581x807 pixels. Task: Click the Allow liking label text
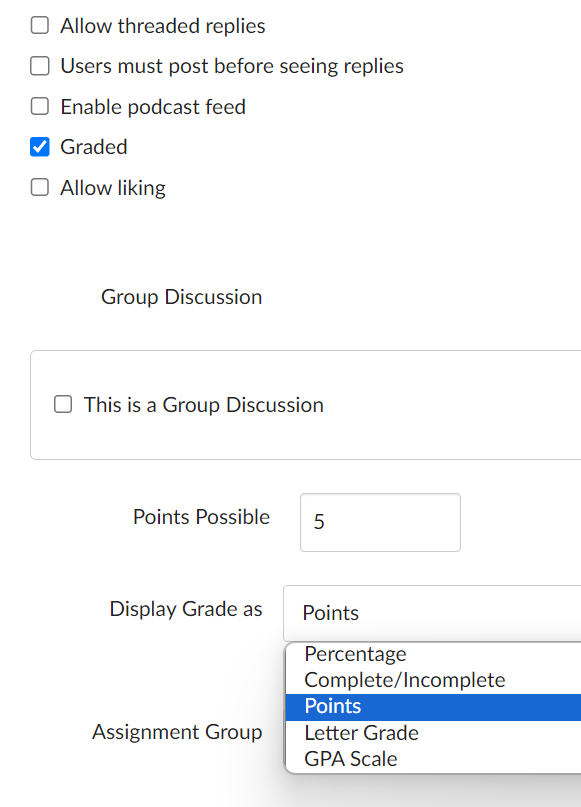point(113,188)
